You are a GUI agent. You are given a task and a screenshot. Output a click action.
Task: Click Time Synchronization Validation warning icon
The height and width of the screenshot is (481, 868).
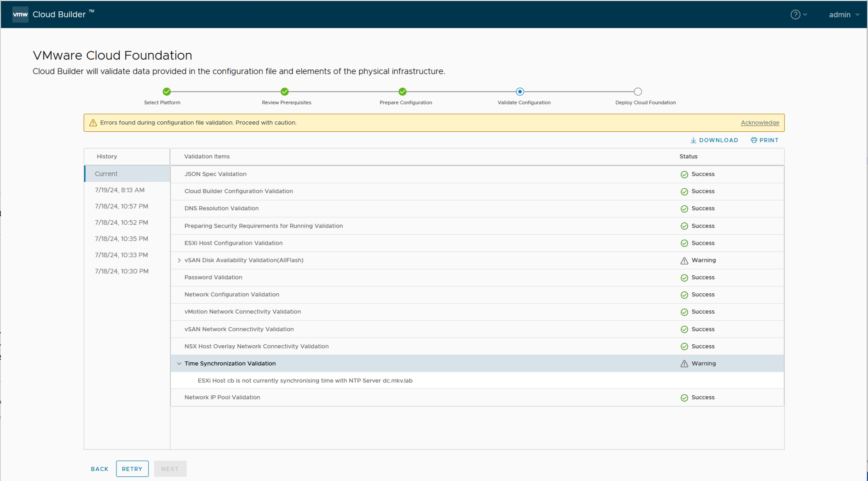(684, 364)
